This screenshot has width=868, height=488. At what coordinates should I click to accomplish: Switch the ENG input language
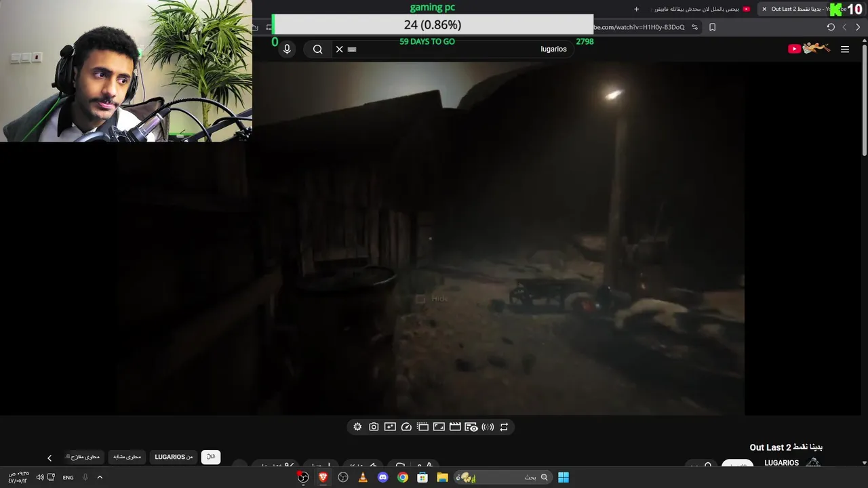click(68, 477)
